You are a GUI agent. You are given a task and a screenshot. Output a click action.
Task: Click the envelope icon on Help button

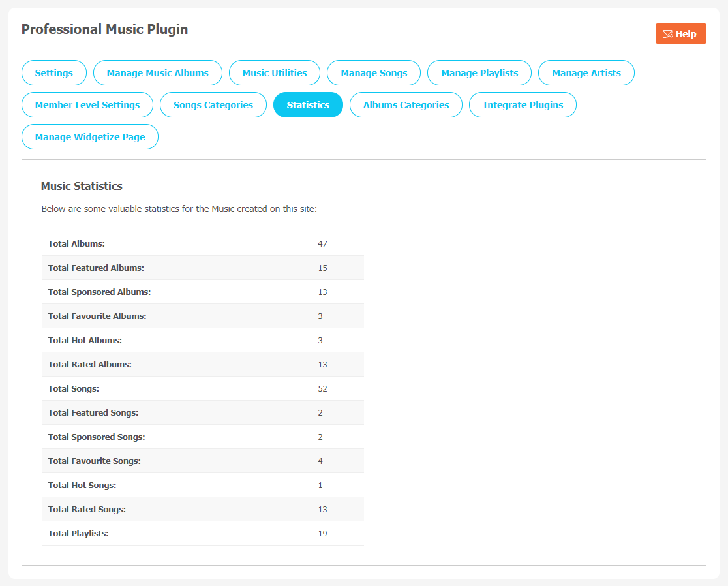click(667, 34)
